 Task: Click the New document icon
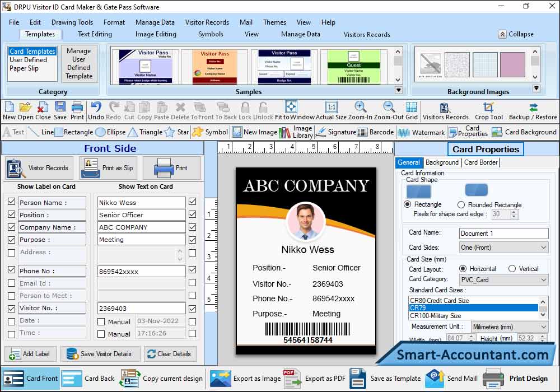[10, 107]
